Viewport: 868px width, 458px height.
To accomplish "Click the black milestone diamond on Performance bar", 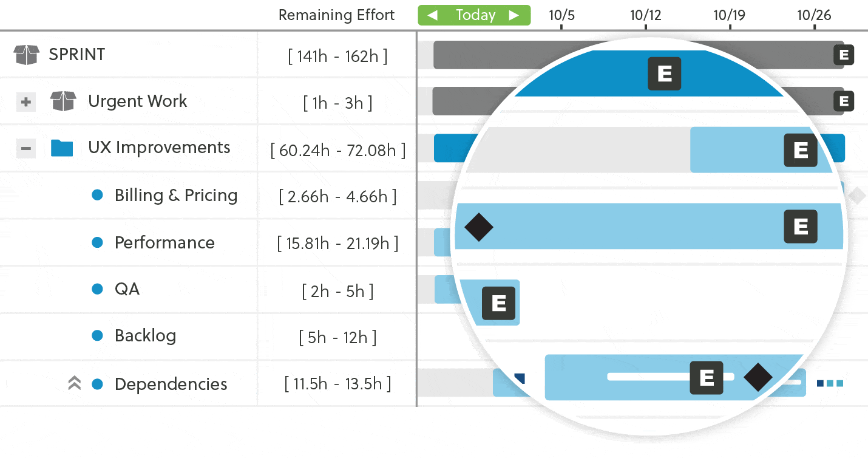I will 479,227.
